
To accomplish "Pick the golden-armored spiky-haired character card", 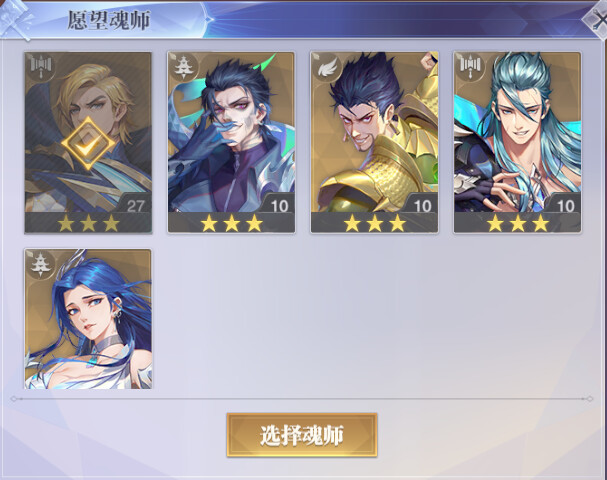I will point(374,143).
